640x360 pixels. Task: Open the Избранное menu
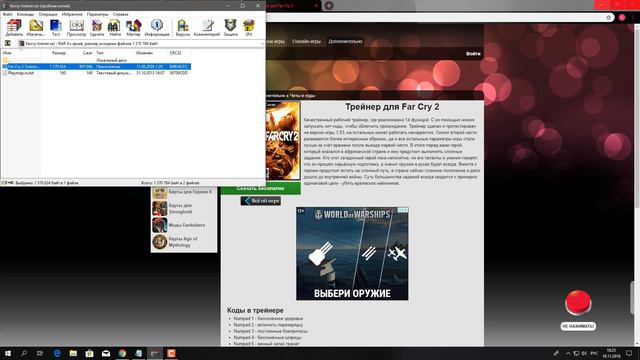[72, 14]
